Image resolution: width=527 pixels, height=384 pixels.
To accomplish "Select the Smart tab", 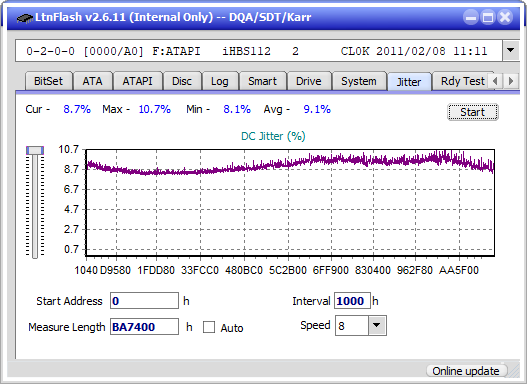I will (262, 81).
